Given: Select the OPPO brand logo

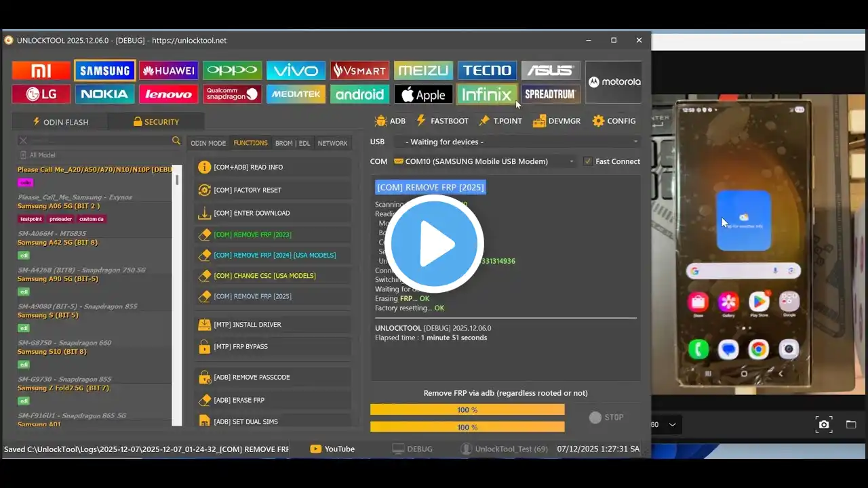Looking at the screenshot, I should (232, 70).
